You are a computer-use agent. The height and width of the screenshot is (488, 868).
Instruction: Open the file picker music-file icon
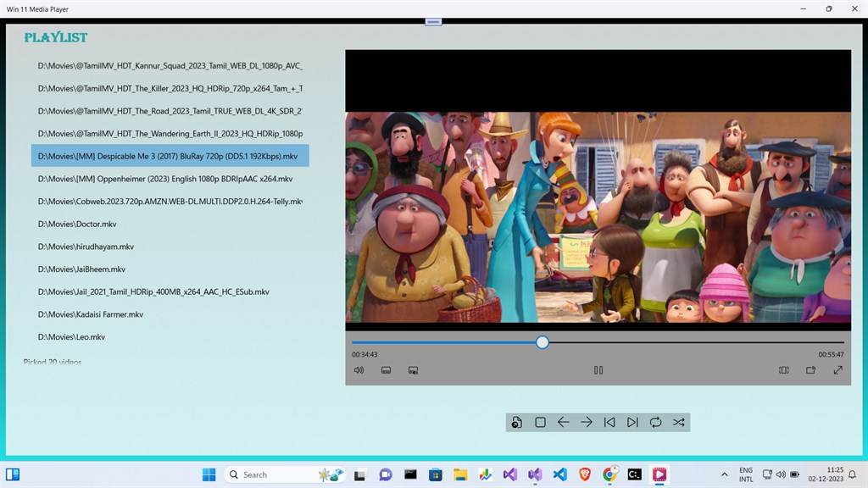click(516, 423)
